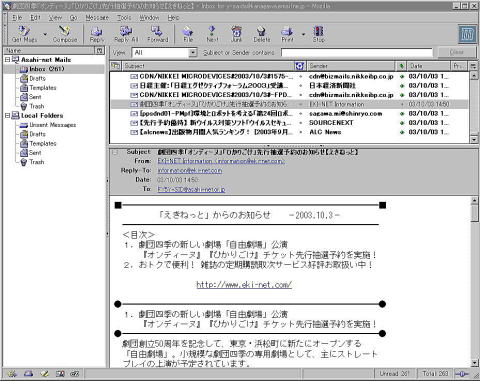Sort messages by the Sender column
Image resolution: width=480 pixels, height=381 pixels.
point(351,66)
